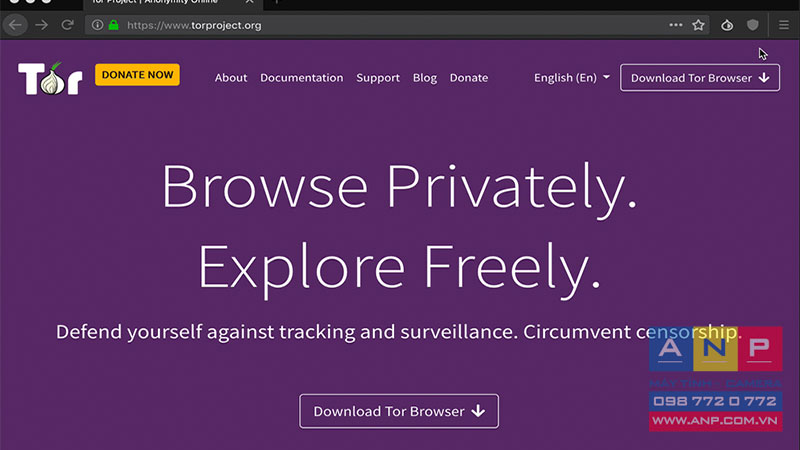The image size is (800, 450).
Task: Open the shield security level icon
Action: [x=753, y=24]
